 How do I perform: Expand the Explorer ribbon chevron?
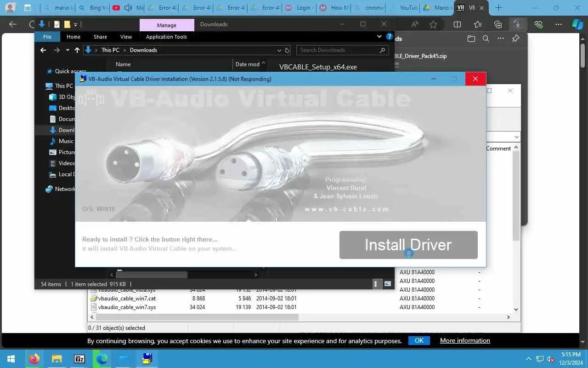(379, 36)
